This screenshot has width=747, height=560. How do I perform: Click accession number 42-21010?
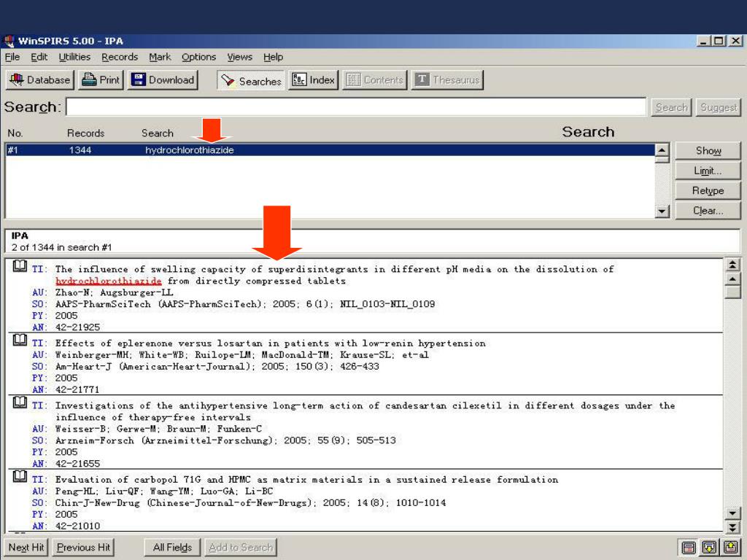point(77,526)
